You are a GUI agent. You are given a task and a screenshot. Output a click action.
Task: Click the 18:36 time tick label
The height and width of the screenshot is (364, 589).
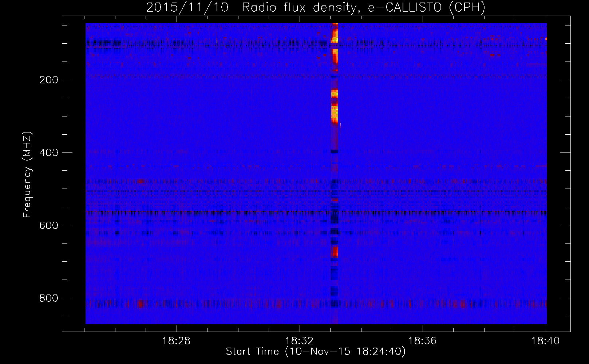pos(423,341)
